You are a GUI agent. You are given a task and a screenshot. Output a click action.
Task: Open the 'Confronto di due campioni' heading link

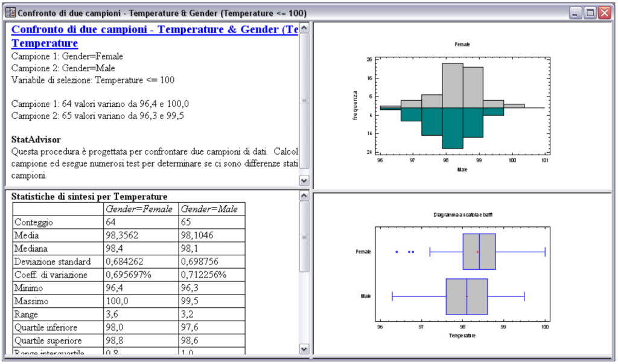point(154,30)
